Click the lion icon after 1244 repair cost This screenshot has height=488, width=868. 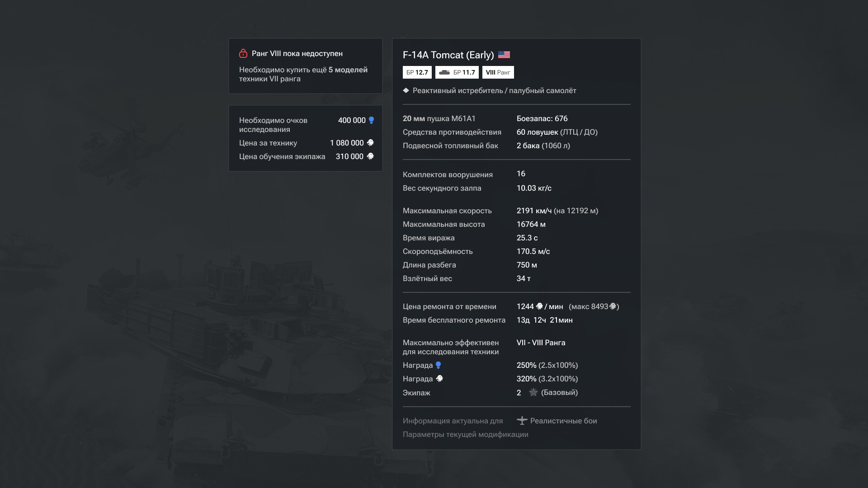click(x=539, y=306)
